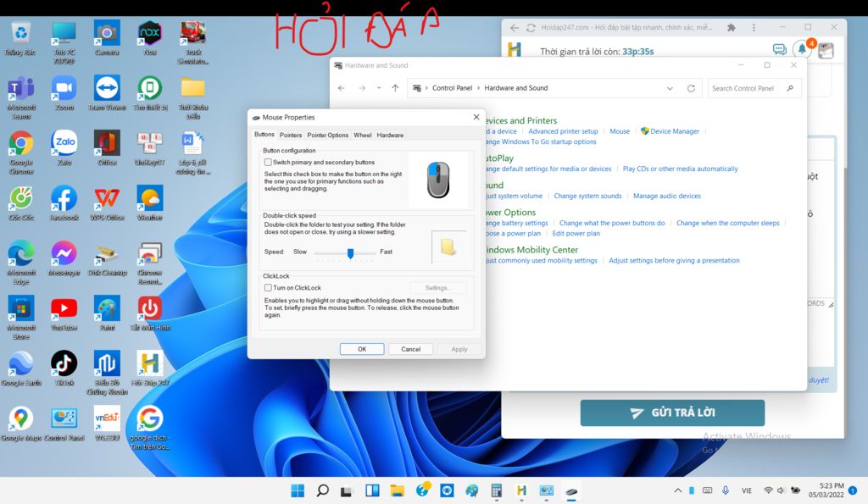Open the VIE language indicator

pos(747,490)
